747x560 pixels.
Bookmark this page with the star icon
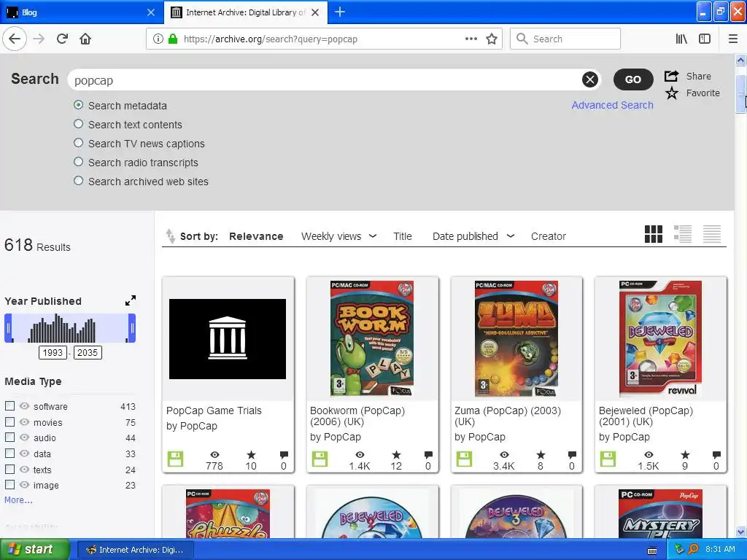coord(492,39)
